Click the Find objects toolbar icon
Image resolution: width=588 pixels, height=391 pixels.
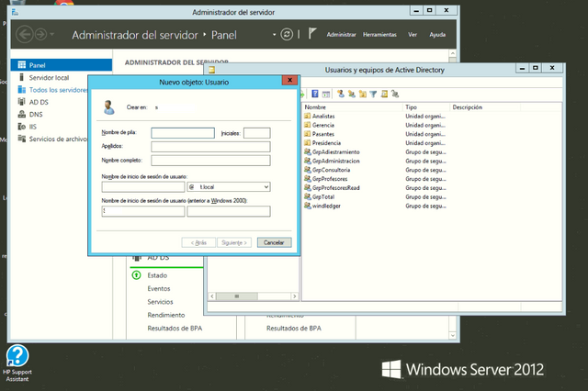(x=384, y=94)
